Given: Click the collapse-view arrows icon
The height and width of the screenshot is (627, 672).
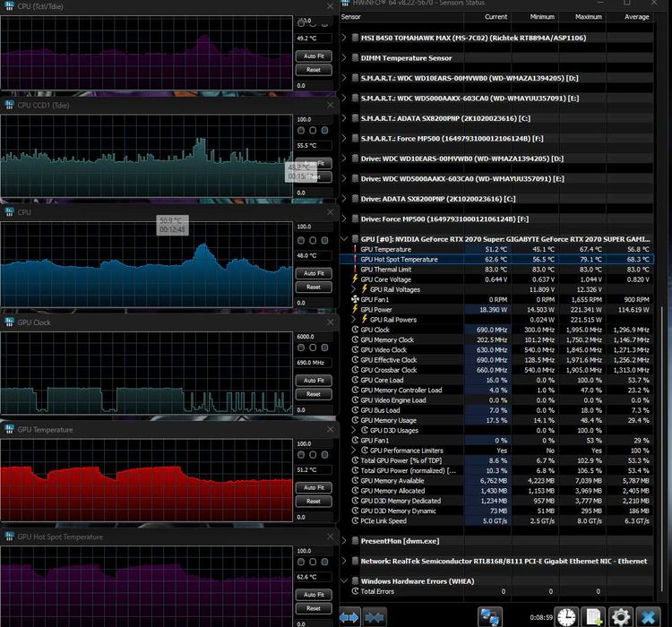Looking at the screenshot, I should [375, 616].
